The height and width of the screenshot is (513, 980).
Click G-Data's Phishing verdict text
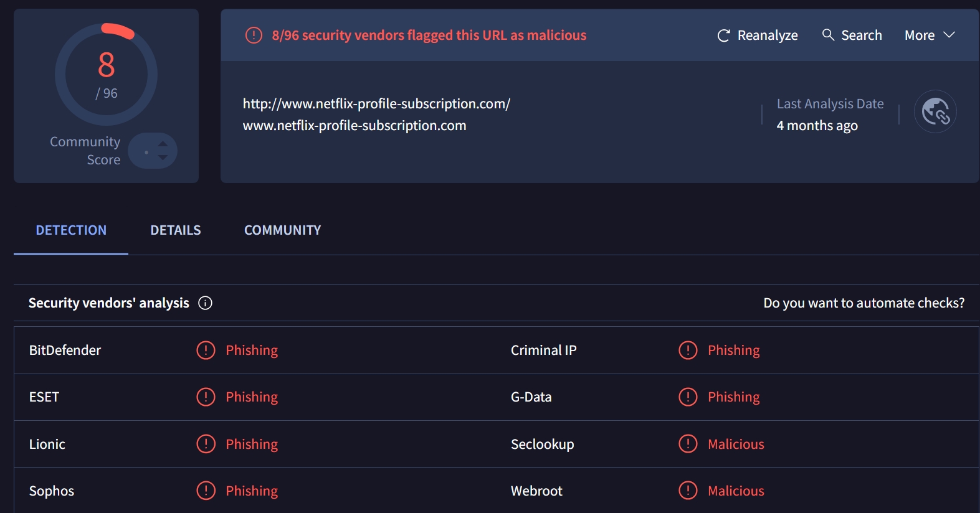click(x=734, y=397)
